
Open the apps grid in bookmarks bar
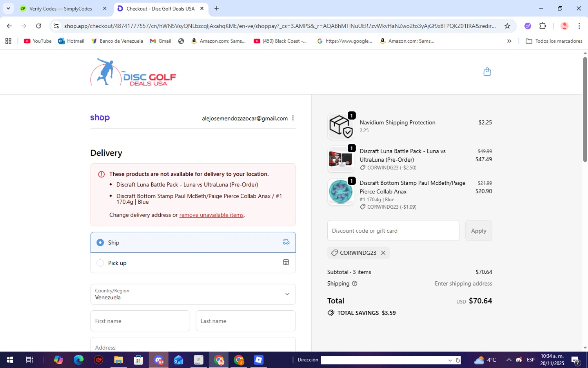8,41
